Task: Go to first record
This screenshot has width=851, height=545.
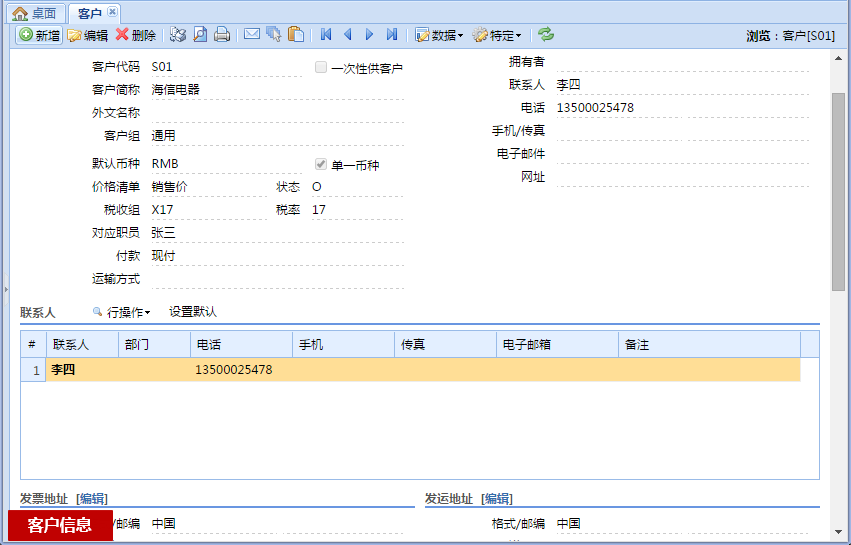Action: (326, 35)
